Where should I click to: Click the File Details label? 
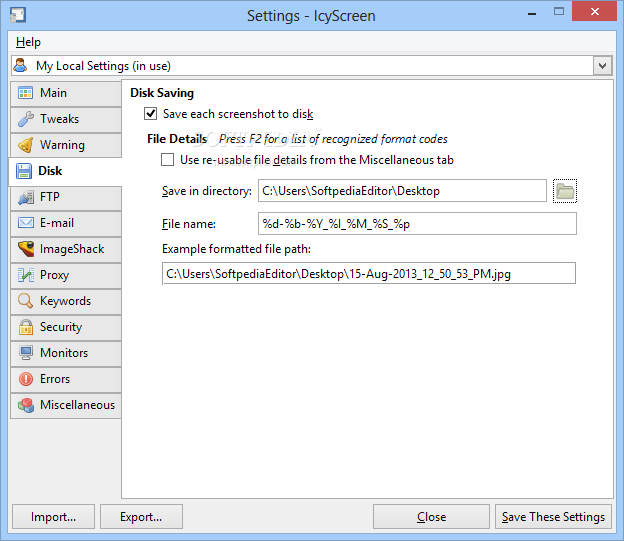(x=177, y=139)
